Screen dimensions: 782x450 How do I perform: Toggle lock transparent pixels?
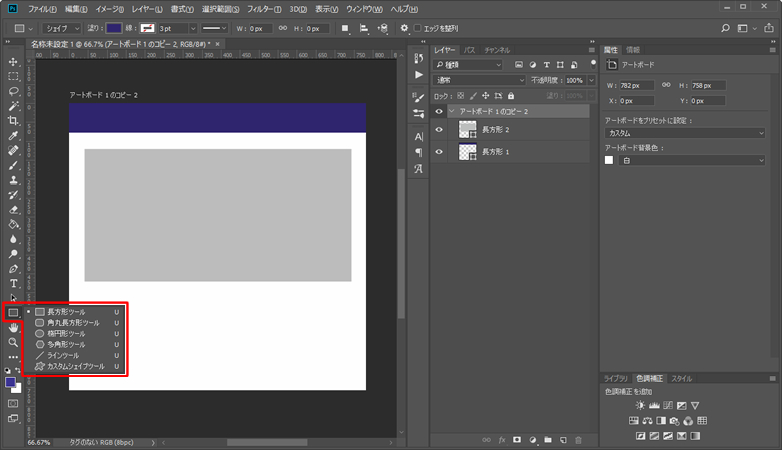(x=460, y=96)
